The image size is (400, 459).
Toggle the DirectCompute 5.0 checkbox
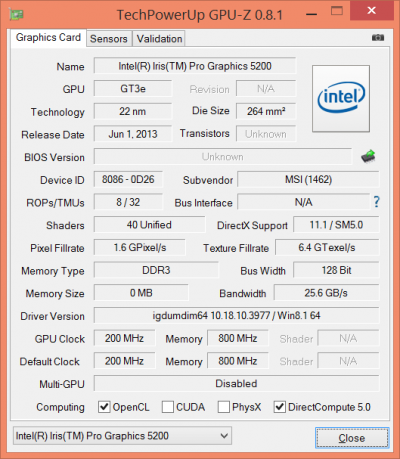pyautogui.click(x=279, y=407)
